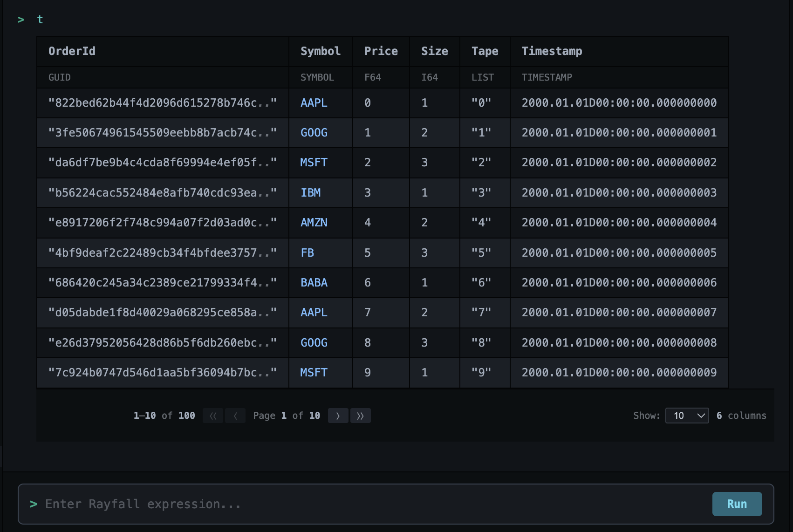
Task: Go to the next page of results
Action: point(338,416)
